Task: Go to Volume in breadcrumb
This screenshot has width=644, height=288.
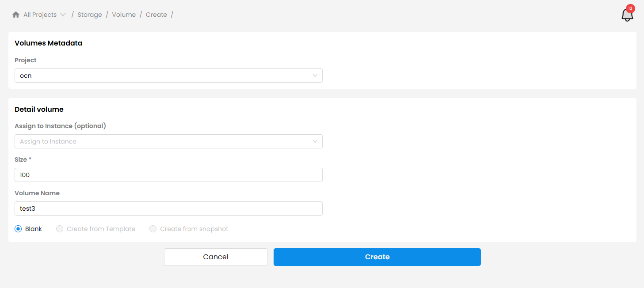Action: (124, 15)
